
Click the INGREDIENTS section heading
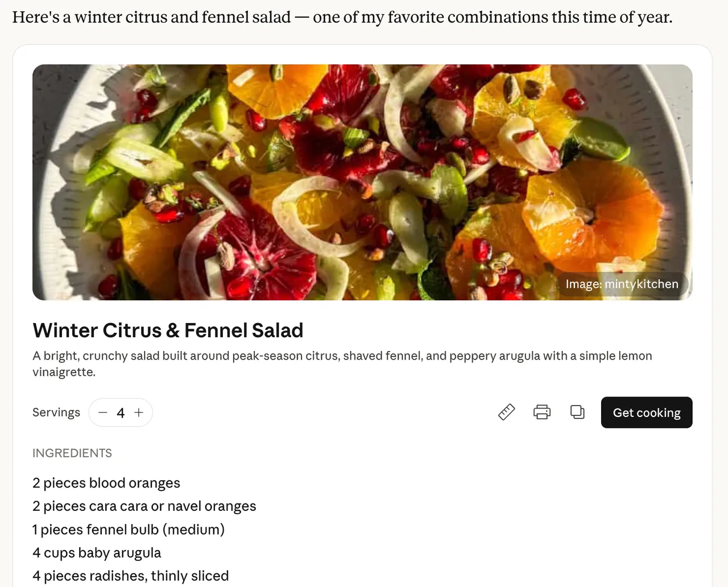tap(72, 453)
